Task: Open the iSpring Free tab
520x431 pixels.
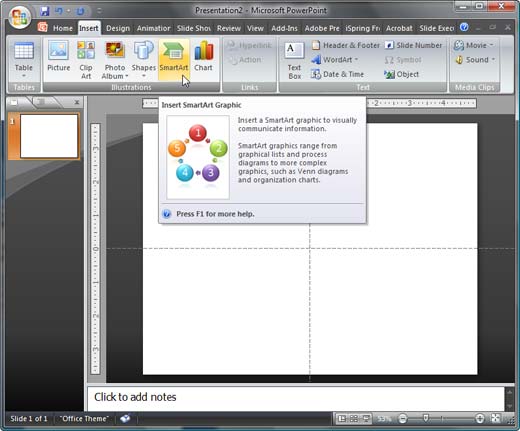Action: point(362,28)
